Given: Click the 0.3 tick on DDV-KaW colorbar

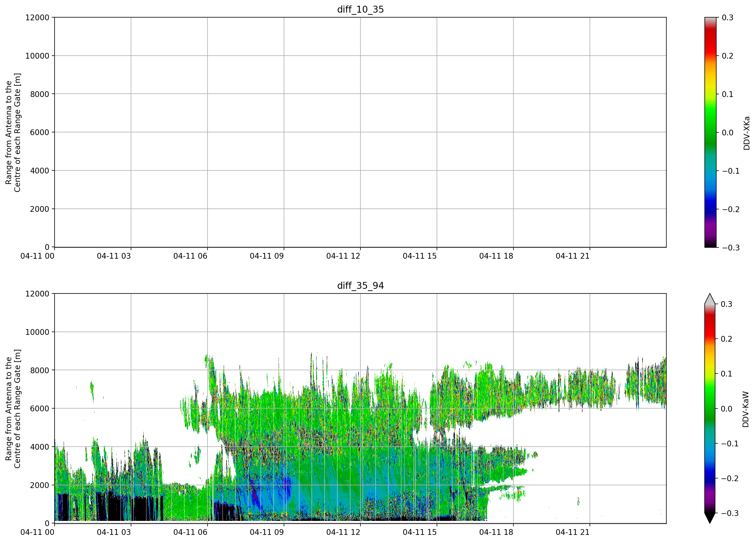Looking at the screenshot, I should pyautogui.click(x=727, y=304).
